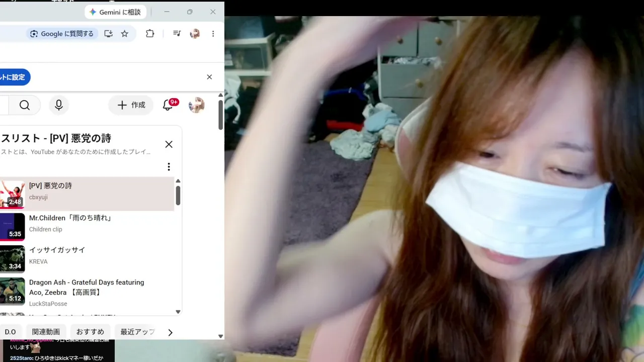Open YouTube notifications bell
This screenshot has height=362, width=644.
(168, 105)
